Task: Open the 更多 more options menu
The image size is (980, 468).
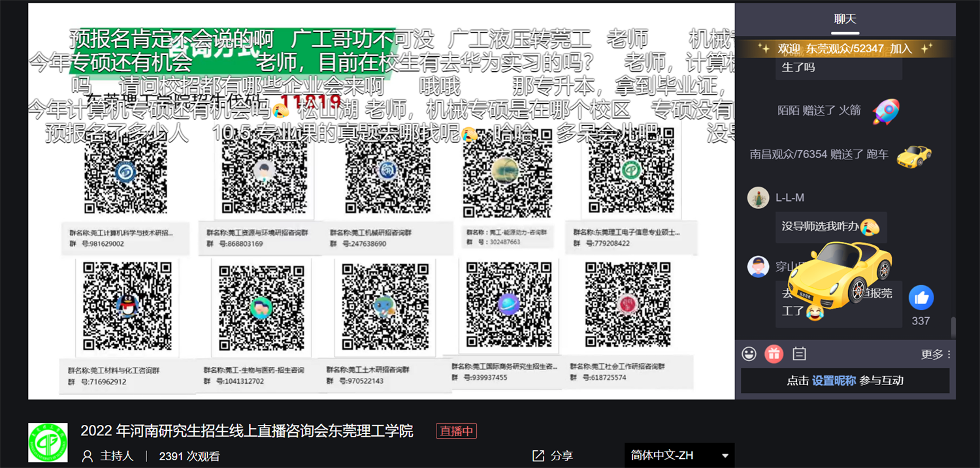Action: point(936,354)
